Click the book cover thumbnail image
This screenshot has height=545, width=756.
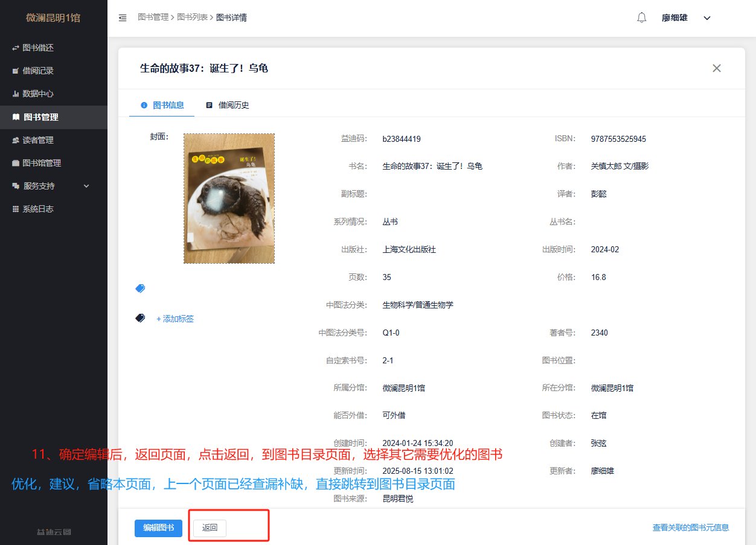click(229, 199)
